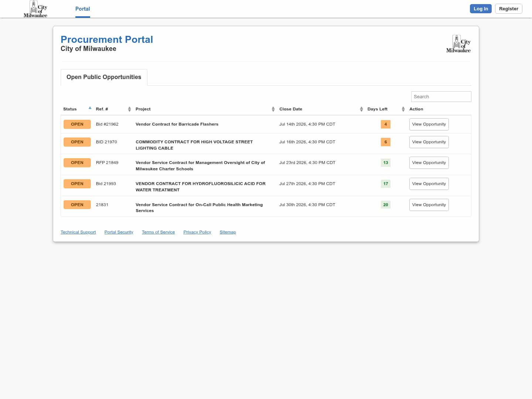The image size is (532, 399).
Task: Click close date 'Jul 27th 2026, 4:30 PM CDT'
Action: [x=307, y=184]
